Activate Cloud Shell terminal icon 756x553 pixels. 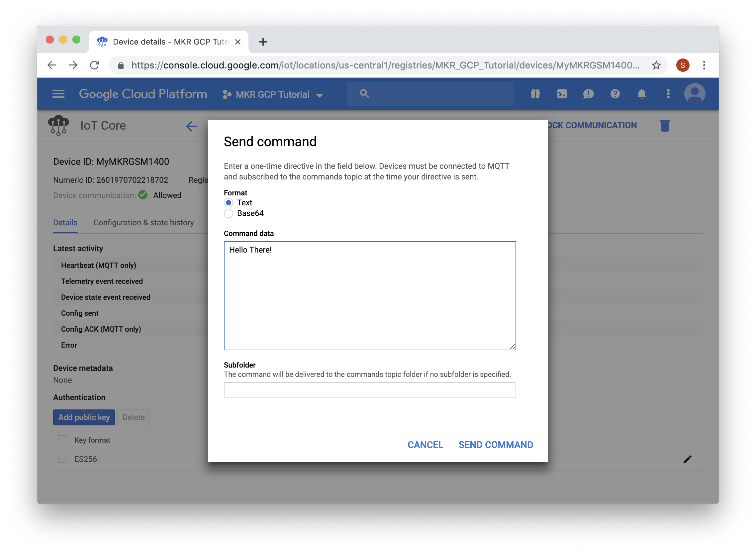point(562,94)
